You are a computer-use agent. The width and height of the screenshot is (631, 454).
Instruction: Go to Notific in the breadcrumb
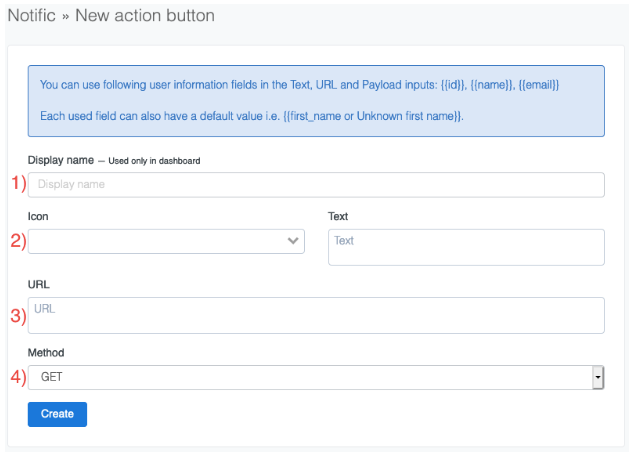31,16
